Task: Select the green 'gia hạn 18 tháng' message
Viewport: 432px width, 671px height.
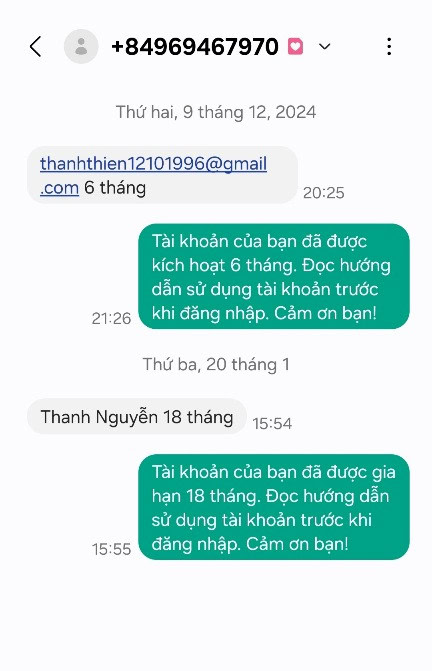Action: click(x=274, y=507)
